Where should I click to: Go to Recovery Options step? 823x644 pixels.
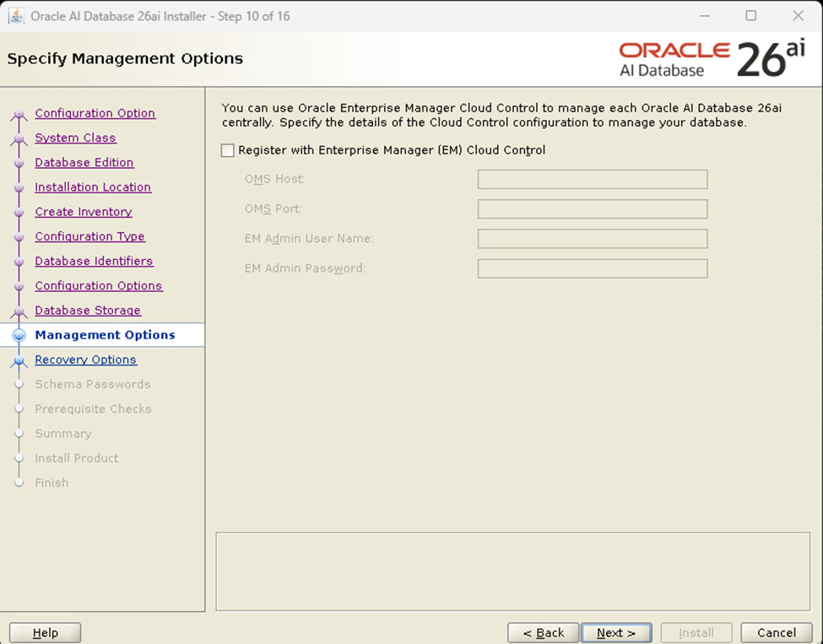pyautogui.click(x=85, y=360)
